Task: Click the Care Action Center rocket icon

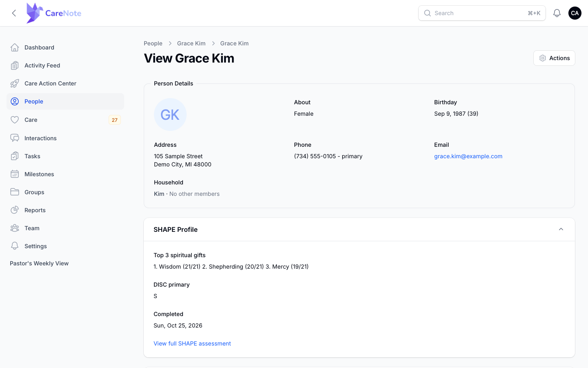Action: (x=15, y=83)
